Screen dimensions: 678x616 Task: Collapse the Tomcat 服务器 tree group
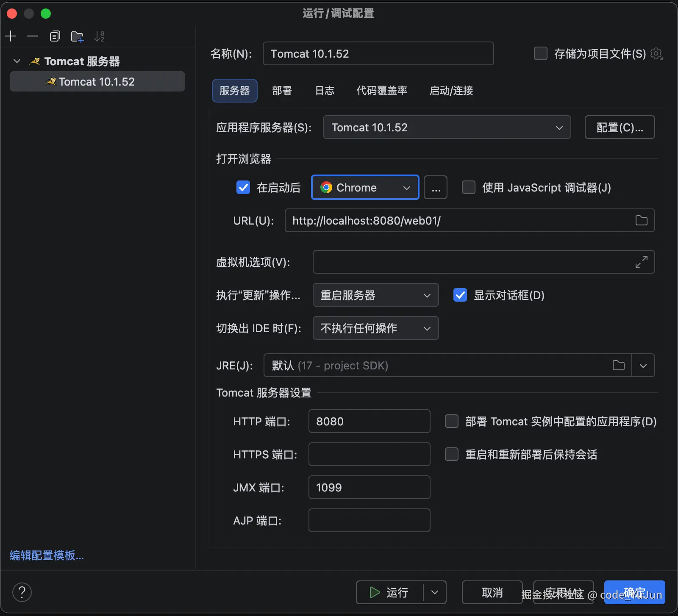tap(17, 61)
